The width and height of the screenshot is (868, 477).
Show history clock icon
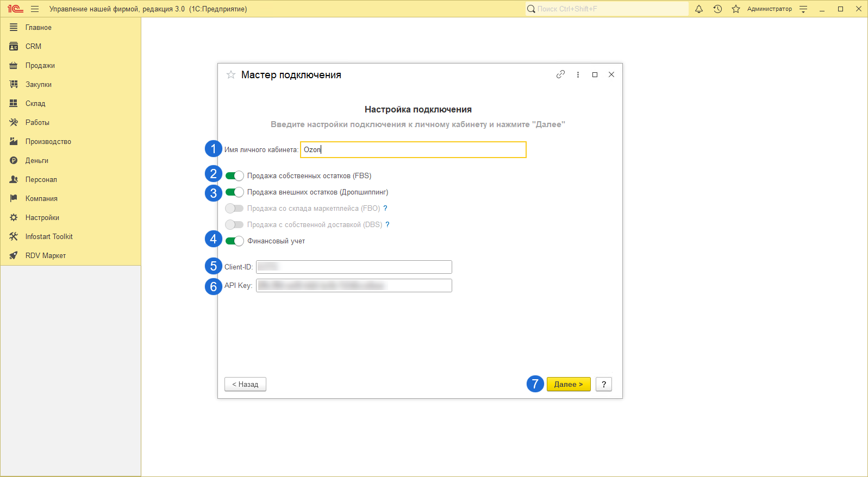click(717, 9)
